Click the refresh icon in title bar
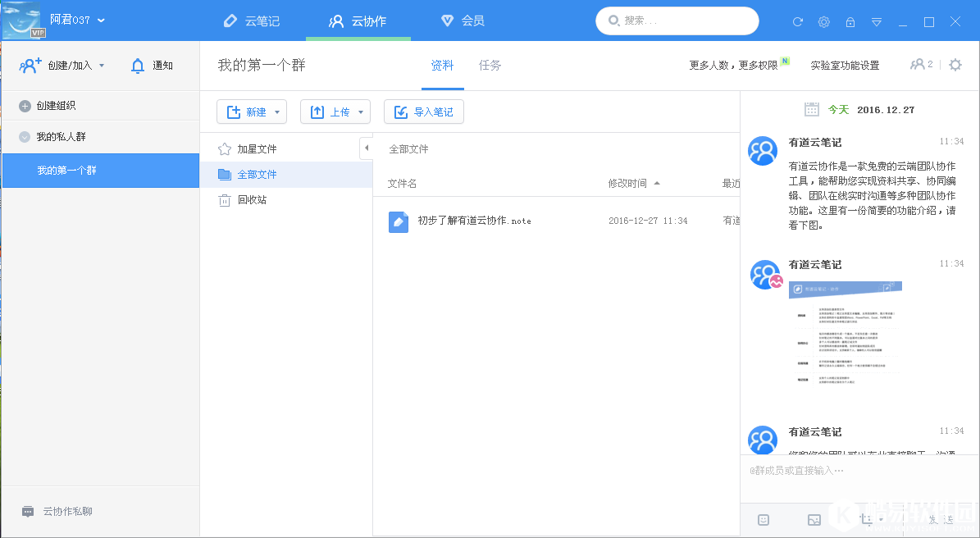The image size is (980, 538). click(796, 22)
